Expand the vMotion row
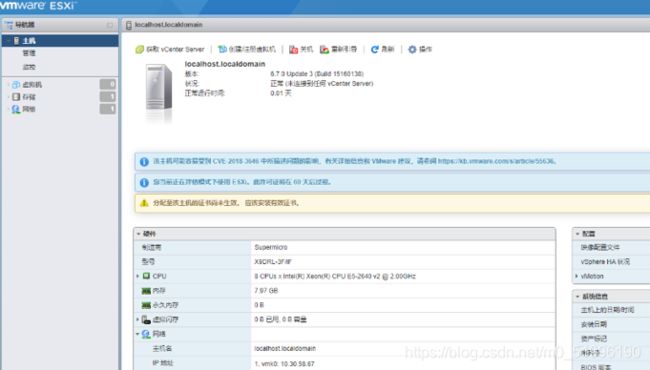The height and width of the screenshot is (370, 650). [x=577, y=276]
